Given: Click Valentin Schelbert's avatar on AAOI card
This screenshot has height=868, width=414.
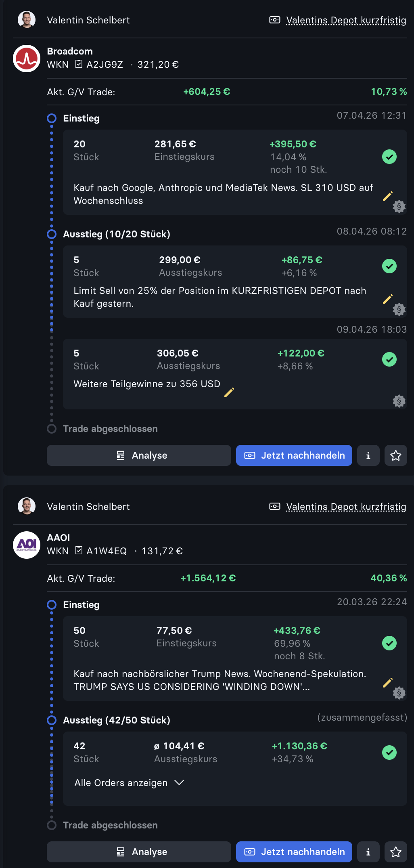Looking at the screenshot, I should [27, 506].
